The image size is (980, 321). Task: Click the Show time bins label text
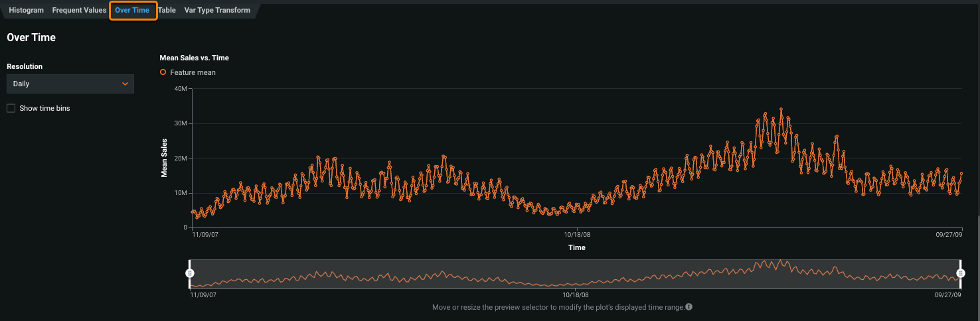tap(44, 108)
